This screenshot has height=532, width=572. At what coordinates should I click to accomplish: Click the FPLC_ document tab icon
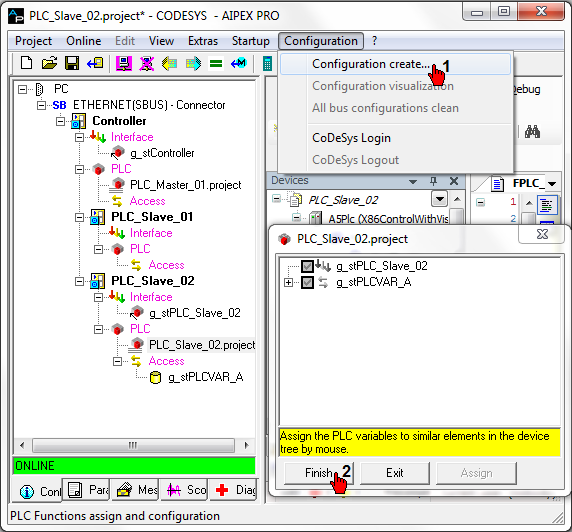pyautogui.click(x=497, y=184)
